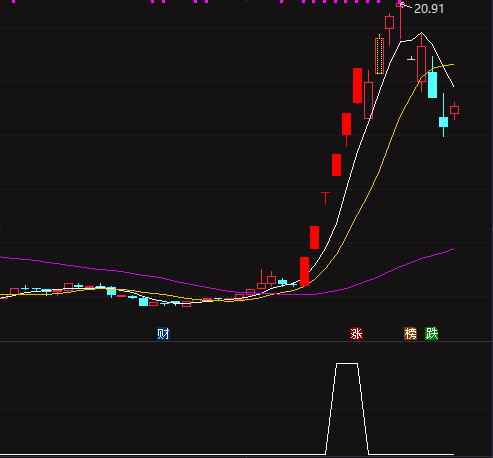Select the first big solid red candle of the rally
This screenshot has width=493, height=458.
pyautogui.click(x=304, y=271)
